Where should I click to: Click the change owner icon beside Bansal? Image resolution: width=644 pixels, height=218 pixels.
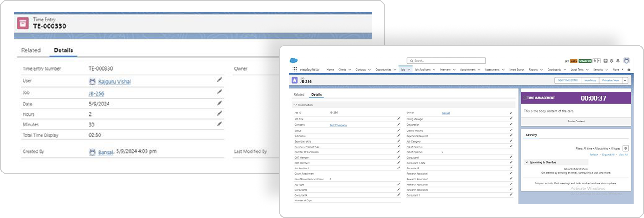[511, 113]
